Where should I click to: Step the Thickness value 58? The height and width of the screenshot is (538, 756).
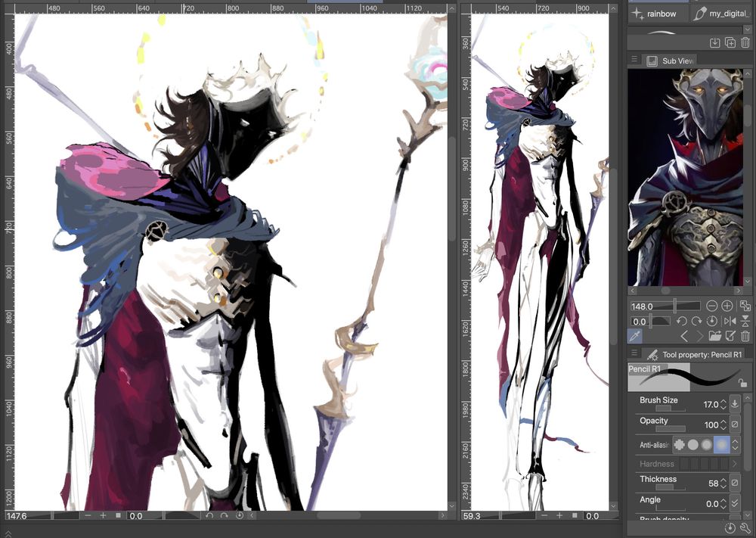pos(723,483)
